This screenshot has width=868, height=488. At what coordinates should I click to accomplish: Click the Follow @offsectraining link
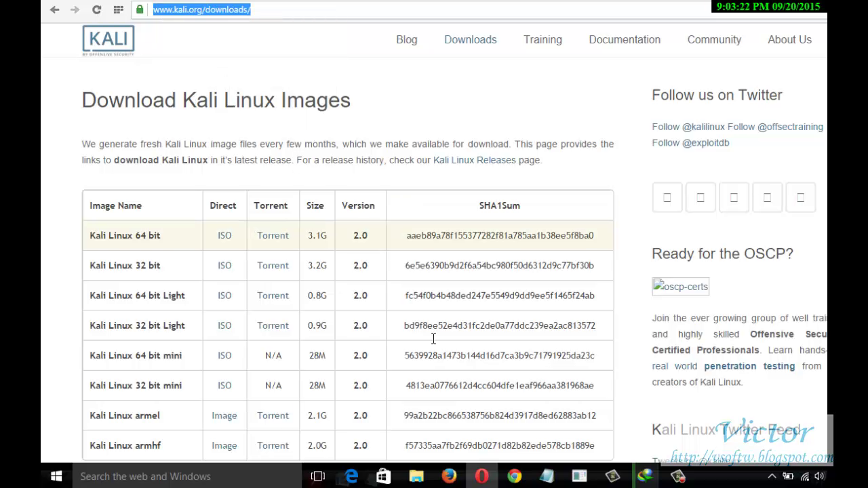tap(775, 127)
